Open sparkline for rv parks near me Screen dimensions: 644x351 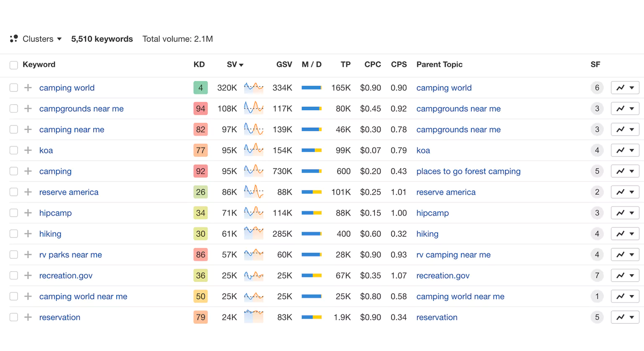253,255
